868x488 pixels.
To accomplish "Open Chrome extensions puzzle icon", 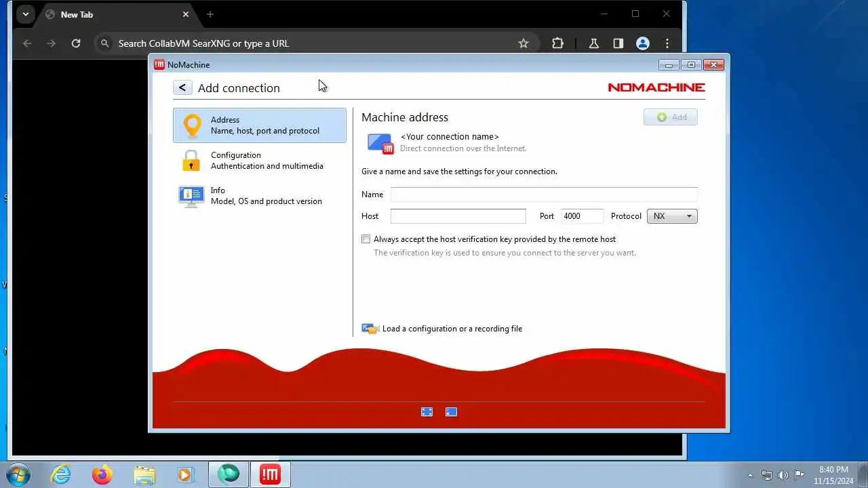I will pos(557,43).
